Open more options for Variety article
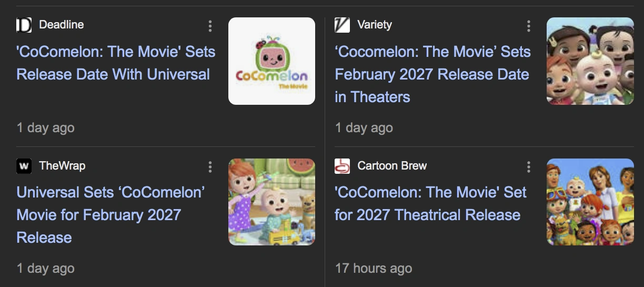The image size is (644, 287). [528, 26]
